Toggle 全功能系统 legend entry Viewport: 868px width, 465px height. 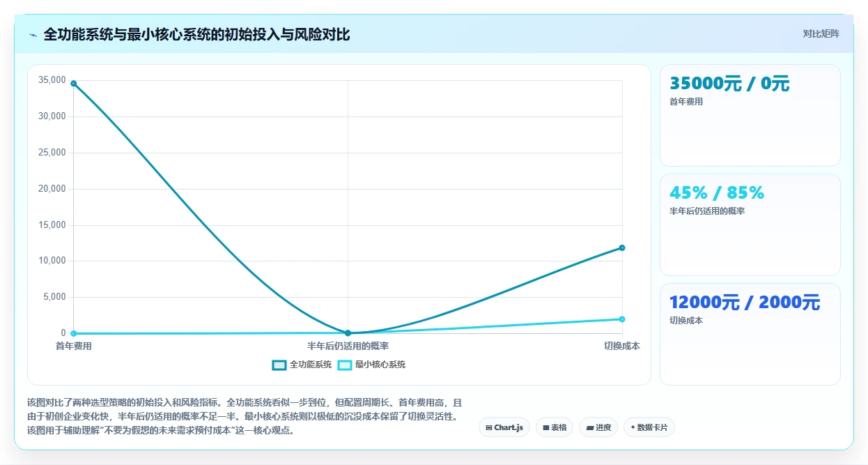(x=302, y=365)
